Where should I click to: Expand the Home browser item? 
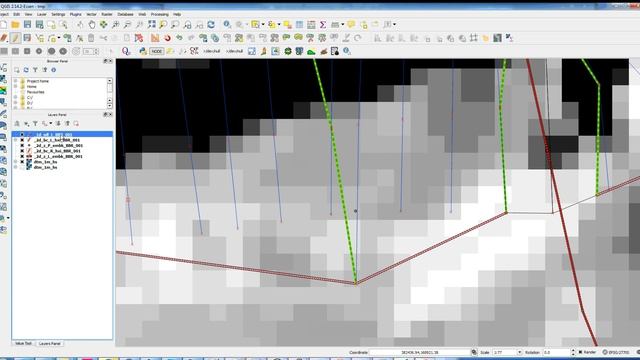pyautogui.click(x=16, y=87)
